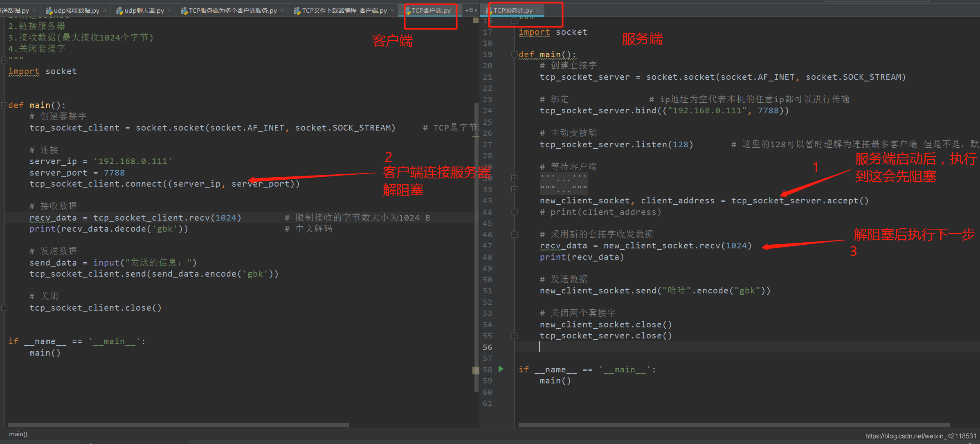This screenshot has height=444, width=980.
Task: Click the tcp_socket_client = socket.socket line
Action: [x=212, y=128]
